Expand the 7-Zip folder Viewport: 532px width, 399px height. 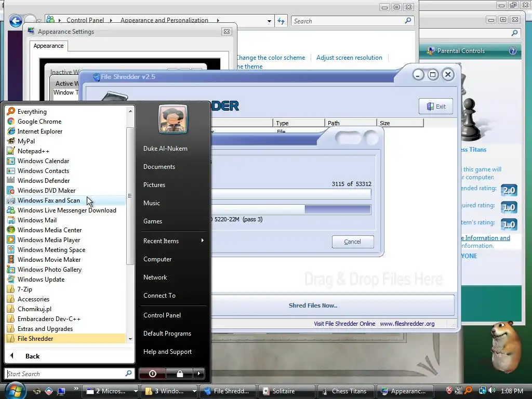[66, 289]
